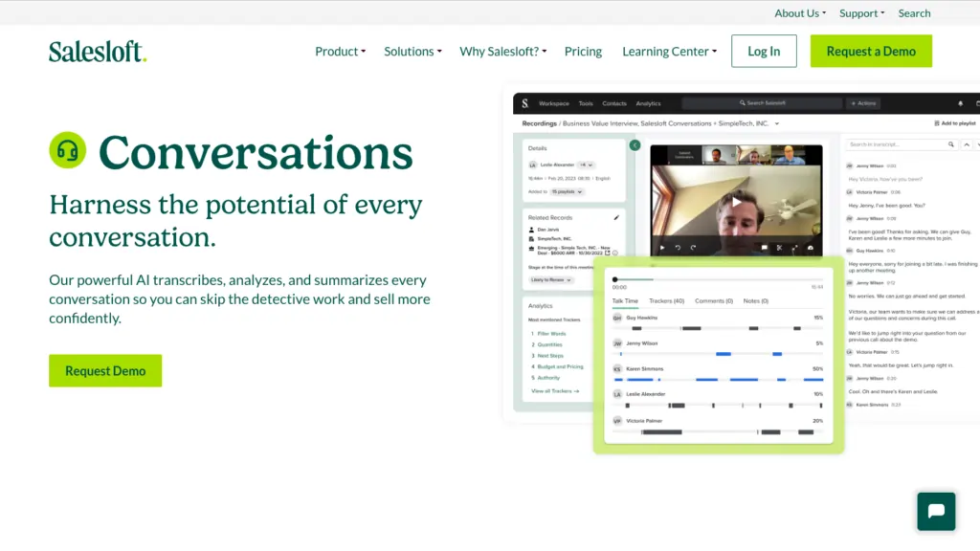Open the Likely to Renew stage dropdown
Viewport: 980px width, 551px height.
(x=551, y=280)
